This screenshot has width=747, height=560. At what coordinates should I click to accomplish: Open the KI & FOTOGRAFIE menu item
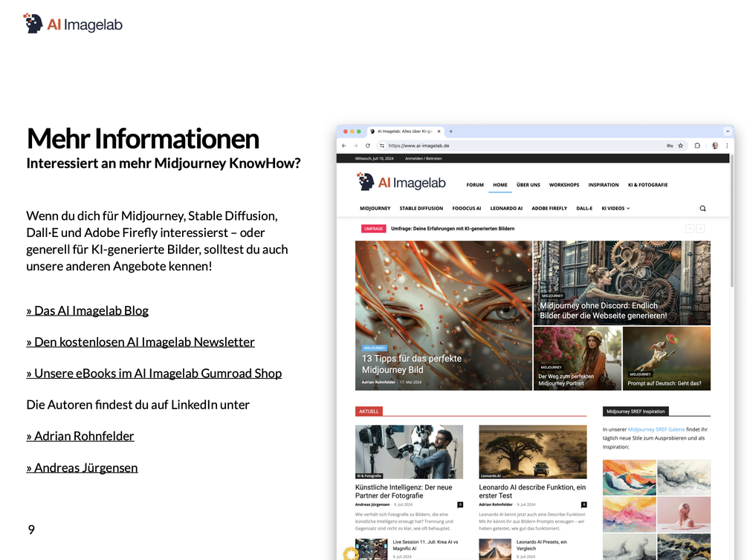click(x=648, y=185)
